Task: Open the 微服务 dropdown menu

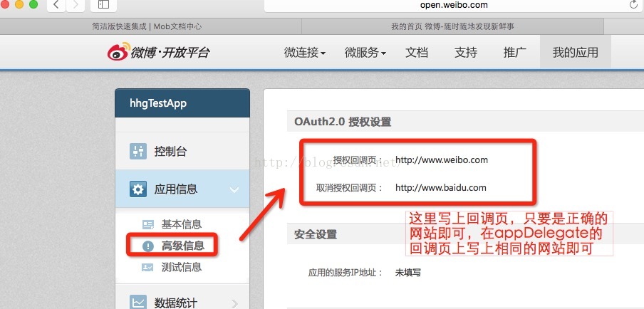Action: pos(365,53)
